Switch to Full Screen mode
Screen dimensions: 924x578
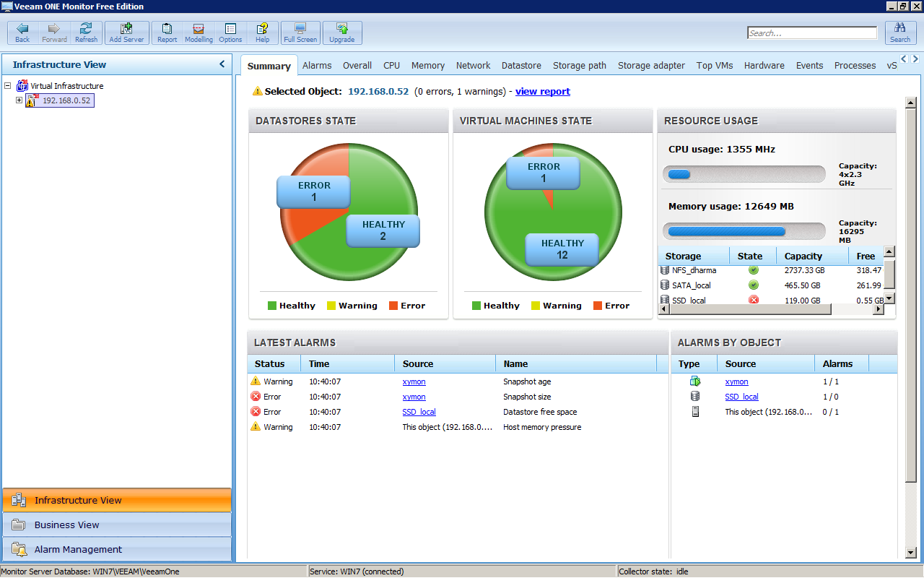click(x=300, y=33)
